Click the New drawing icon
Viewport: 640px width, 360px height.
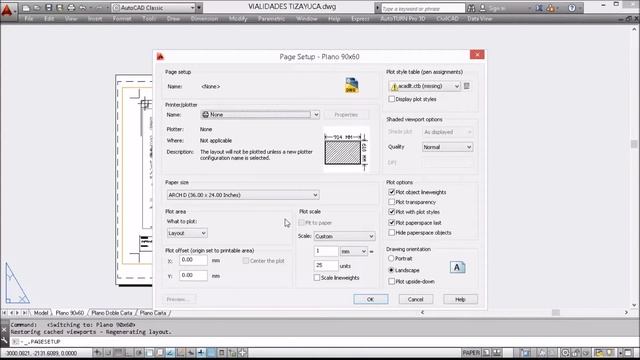pos(26,8)
